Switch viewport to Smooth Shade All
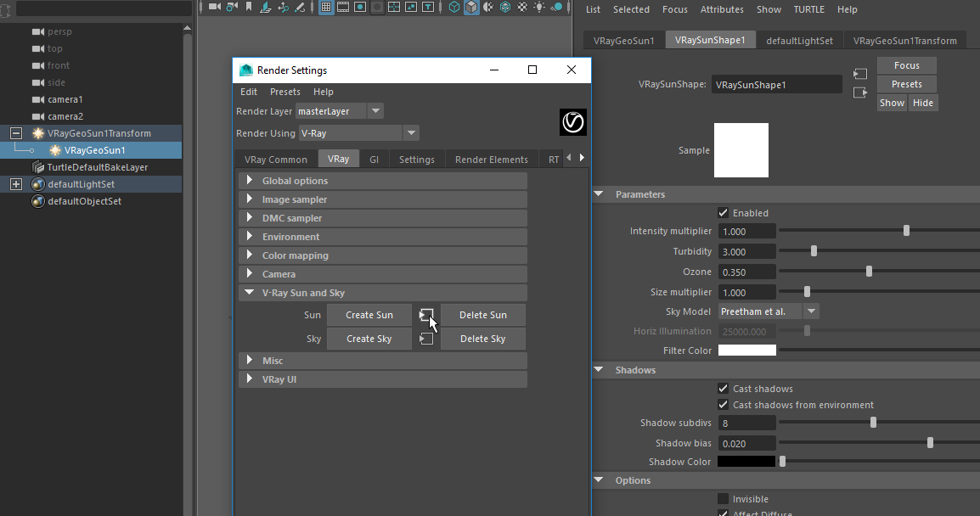This screenshot has height=516, width=980. [471, 7]
